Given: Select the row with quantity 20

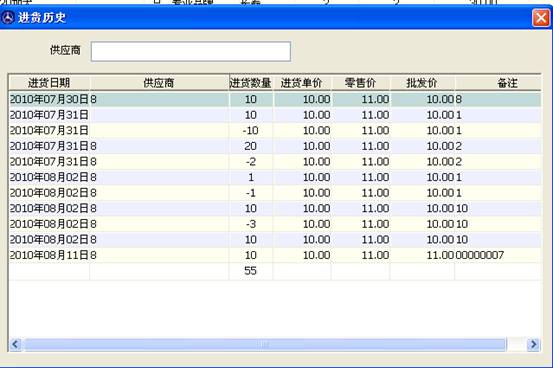Looking at the screenshot, I should [x=275, y=146].
